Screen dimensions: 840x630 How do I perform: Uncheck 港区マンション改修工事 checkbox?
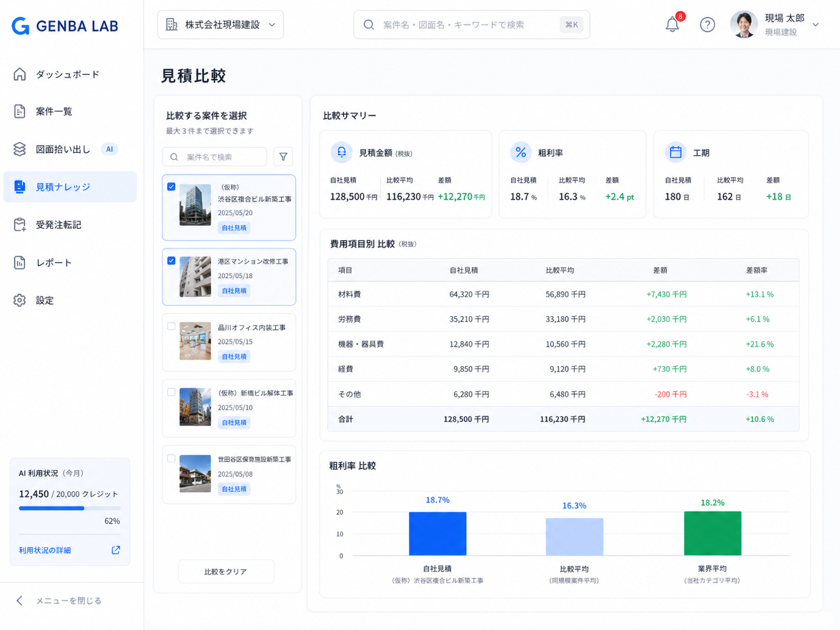tap(171, 260)
